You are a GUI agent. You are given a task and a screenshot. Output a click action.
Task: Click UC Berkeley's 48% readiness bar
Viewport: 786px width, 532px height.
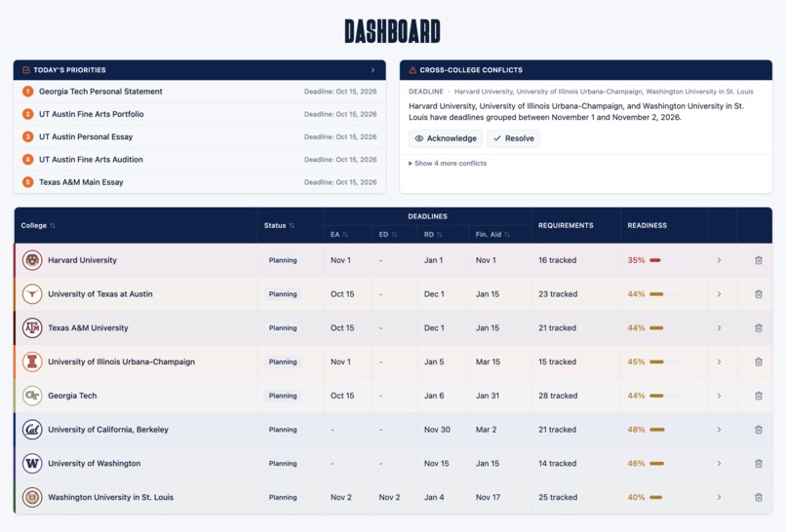[x=665, y=430]
